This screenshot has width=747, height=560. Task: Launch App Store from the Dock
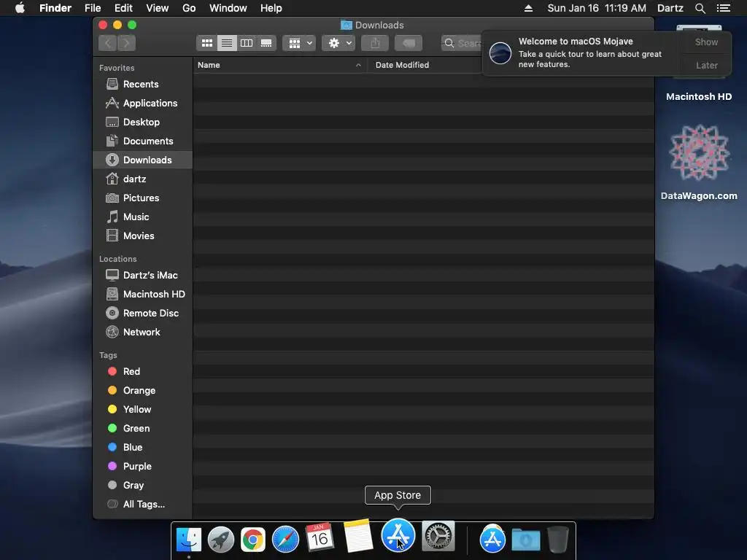[398, 536]
